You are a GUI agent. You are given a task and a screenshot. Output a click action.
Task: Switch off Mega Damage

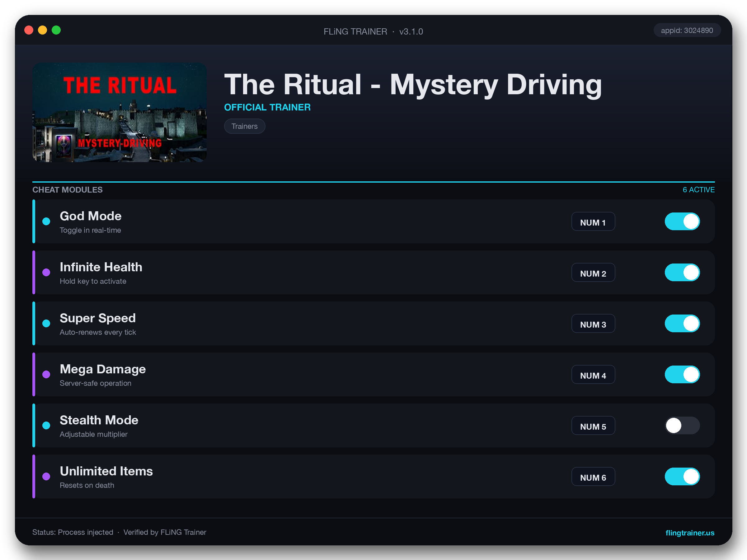click(682, 374)
